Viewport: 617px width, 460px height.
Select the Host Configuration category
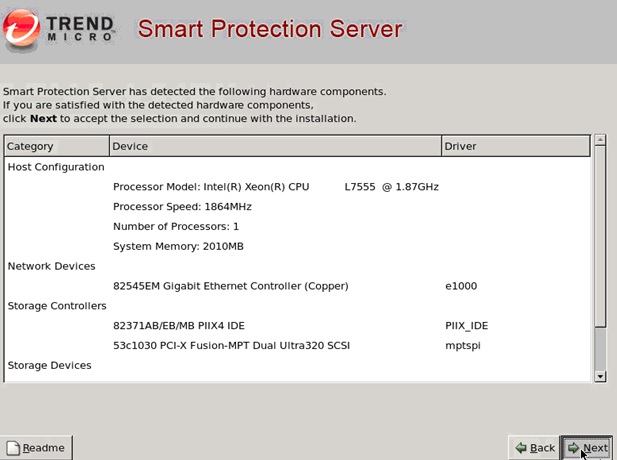[x=56, y=167]
